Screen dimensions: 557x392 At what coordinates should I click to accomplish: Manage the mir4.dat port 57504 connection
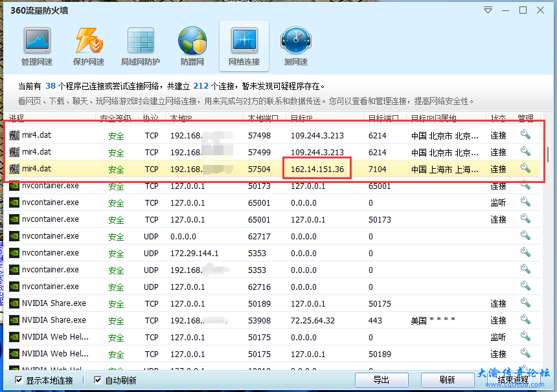pos(525,168)
